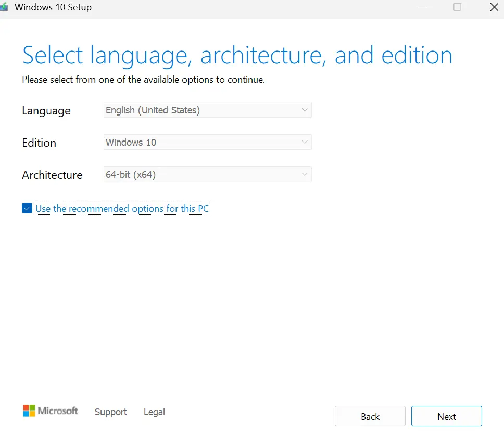Image resolution: width=504 pixels, height=436 pixels.
Task: Open the Legal link
Action: tap(154, 412)
